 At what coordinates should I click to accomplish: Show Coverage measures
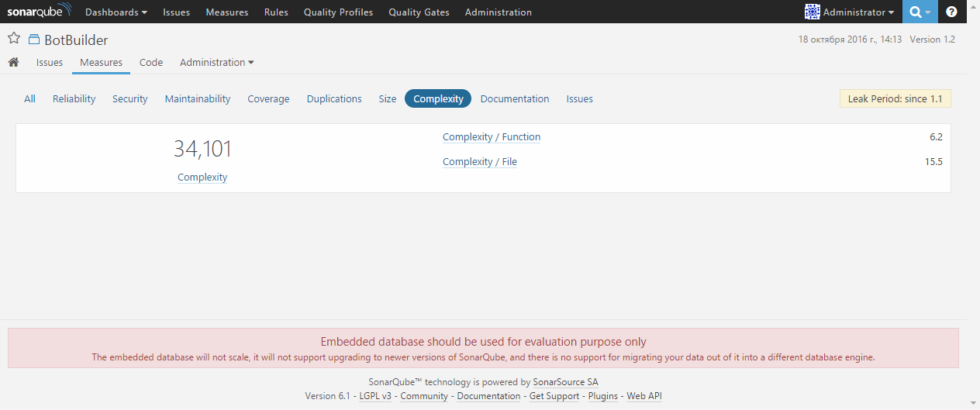click(x=268, y=98)
